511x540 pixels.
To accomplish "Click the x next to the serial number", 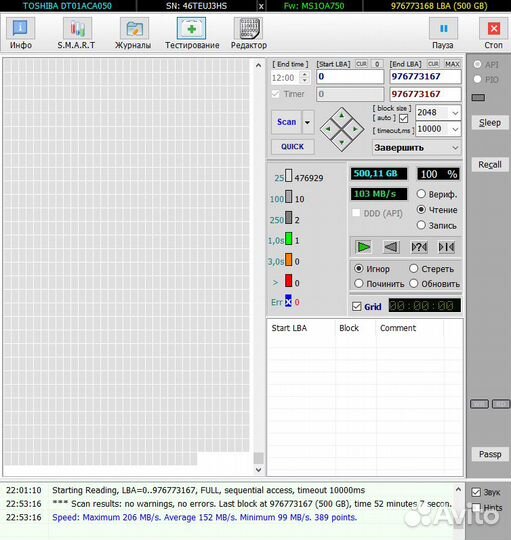I will tap(261, 6).
